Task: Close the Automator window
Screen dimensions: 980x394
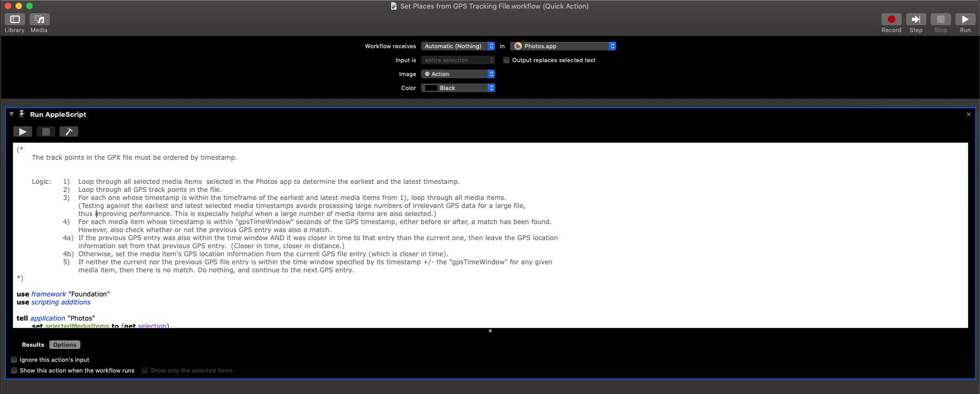Action: click(8, 6)
